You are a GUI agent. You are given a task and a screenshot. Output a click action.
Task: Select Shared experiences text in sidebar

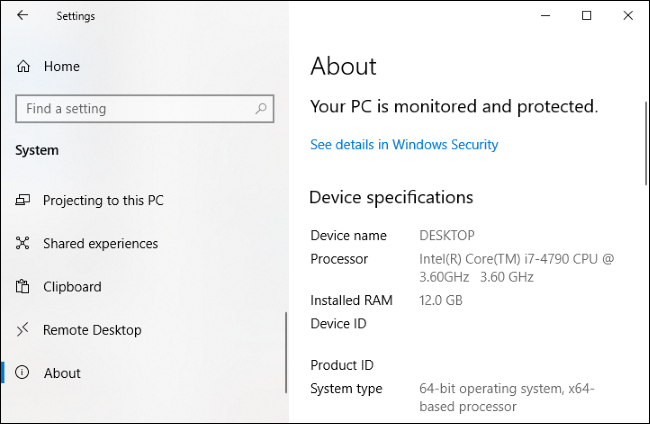point(100,244)
